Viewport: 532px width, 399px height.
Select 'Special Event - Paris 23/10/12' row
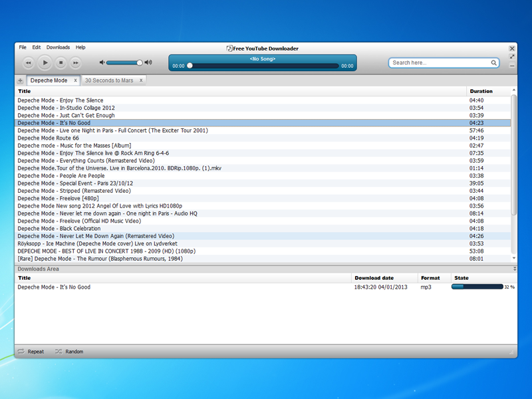pyautogui.click(x=263, y=184)
